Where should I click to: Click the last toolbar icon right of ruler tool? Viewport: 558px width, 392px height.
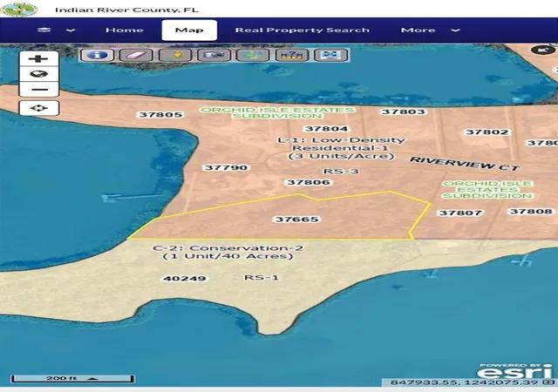[x=331, y=55]
